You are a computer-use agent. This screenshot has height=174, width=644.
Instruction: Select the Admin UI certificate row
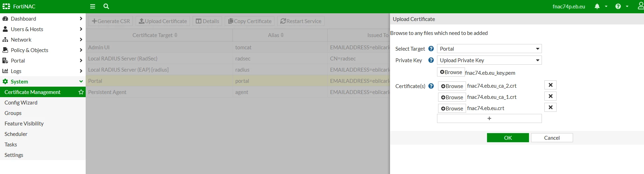click(x=238, y=47)
